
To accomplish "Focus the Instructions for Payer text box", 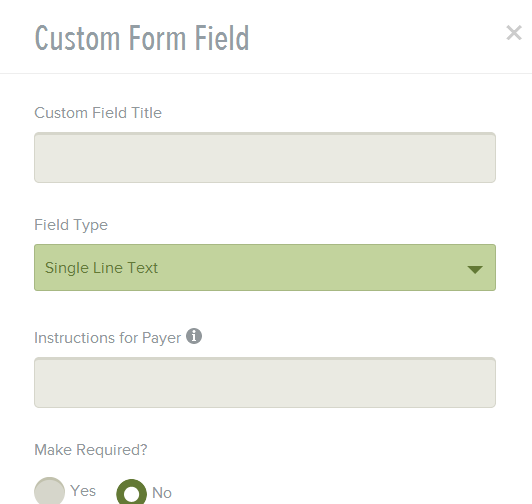I will tap(265, 382).
